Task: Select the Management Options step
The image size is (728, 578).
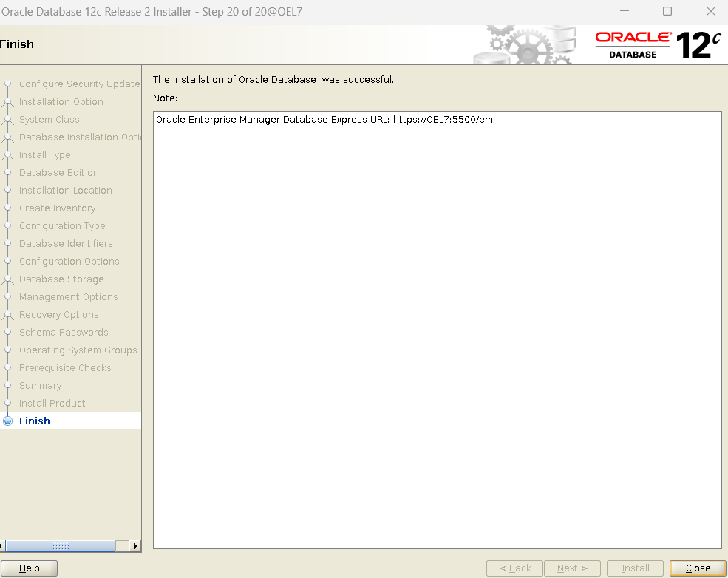Action: 68,296
